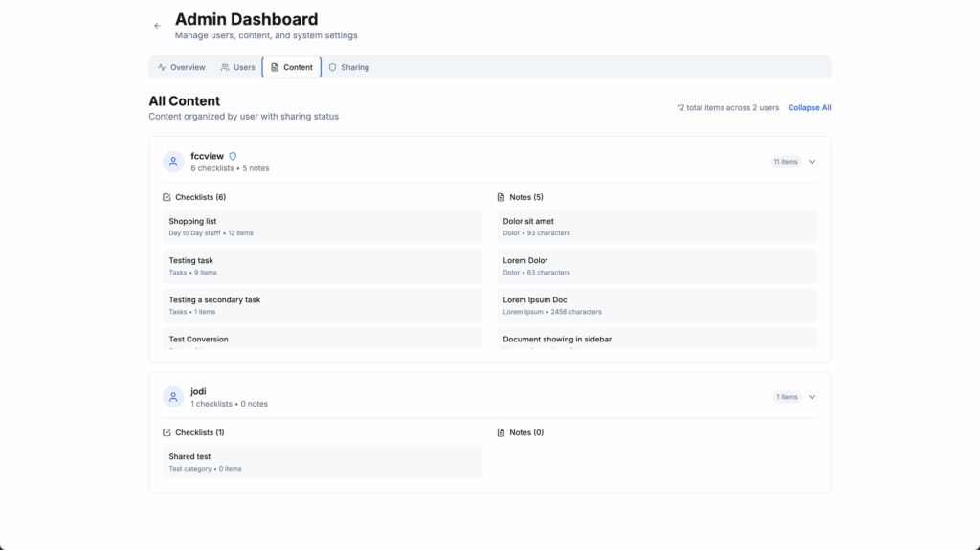Go to the Sharing tab
The width and height of the screenshot is (980, 550).
tap(348, 67)
